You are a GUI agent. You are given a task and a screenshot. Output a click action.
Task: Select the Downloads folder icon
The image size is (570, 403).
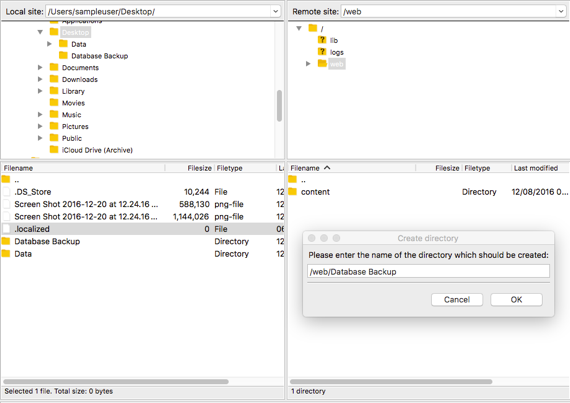point(54,79)
